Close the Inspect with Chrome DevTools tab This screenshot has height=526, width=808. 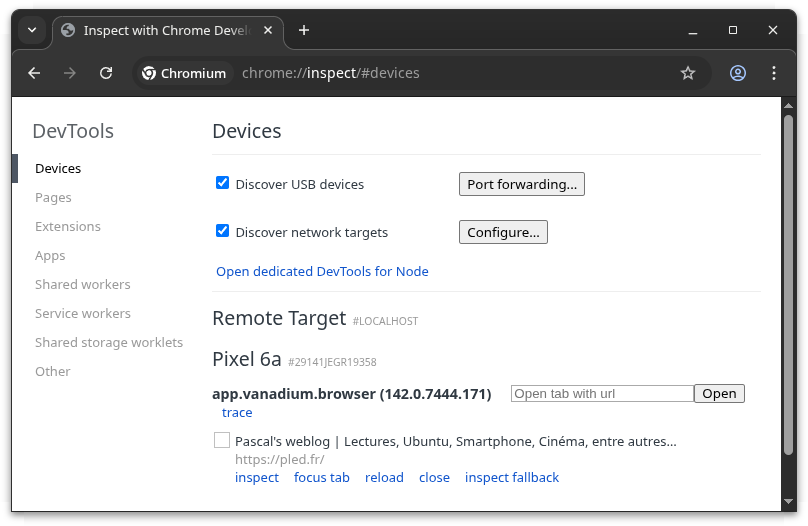point(265,30)
